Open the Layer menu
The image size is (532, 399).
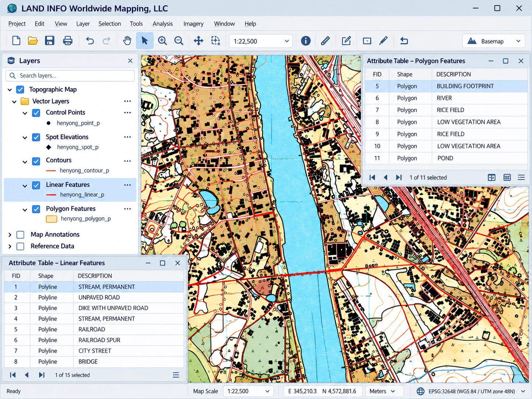coord(83,24)
